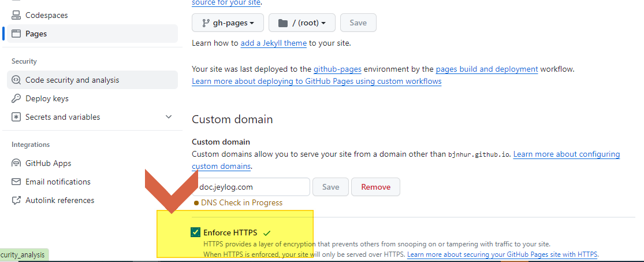Image resolution: width=644 pixels, height=262 pixels.
Task: Click the red Remove domain button
Action: point(376,187)
